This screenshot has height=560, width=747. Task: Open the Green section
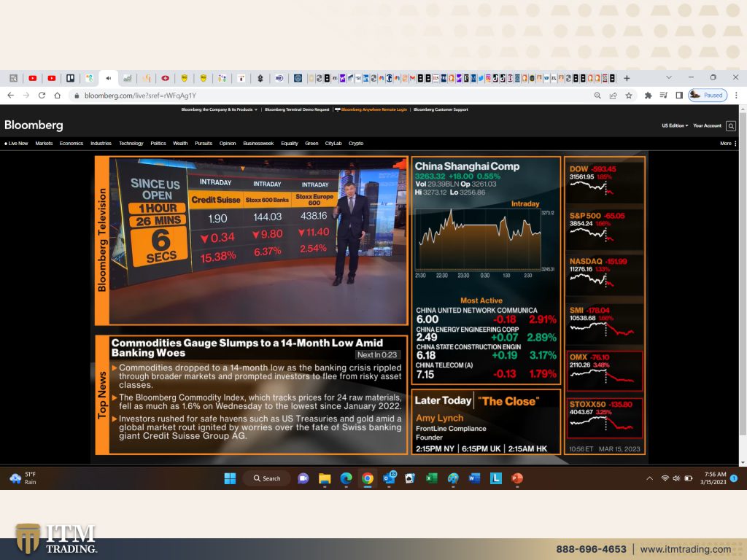[311, 144]
